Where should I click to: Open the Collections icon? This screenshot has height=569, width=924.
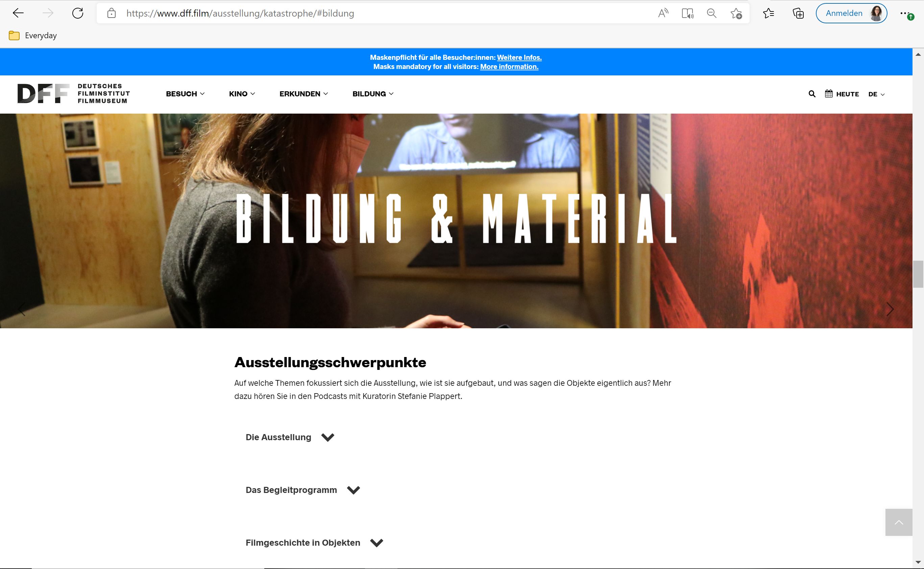point(798,14)
